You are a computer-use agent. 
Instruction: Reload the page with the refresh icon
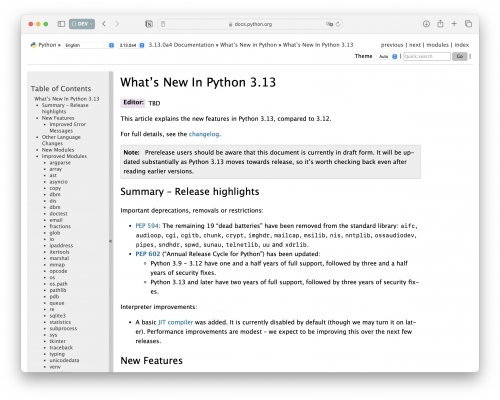pos(338,24)
